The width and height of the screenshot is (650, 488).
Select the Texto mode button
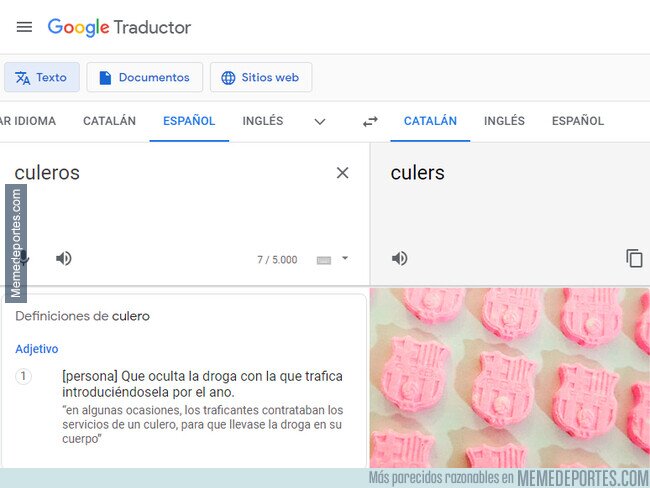coord(42,77)
